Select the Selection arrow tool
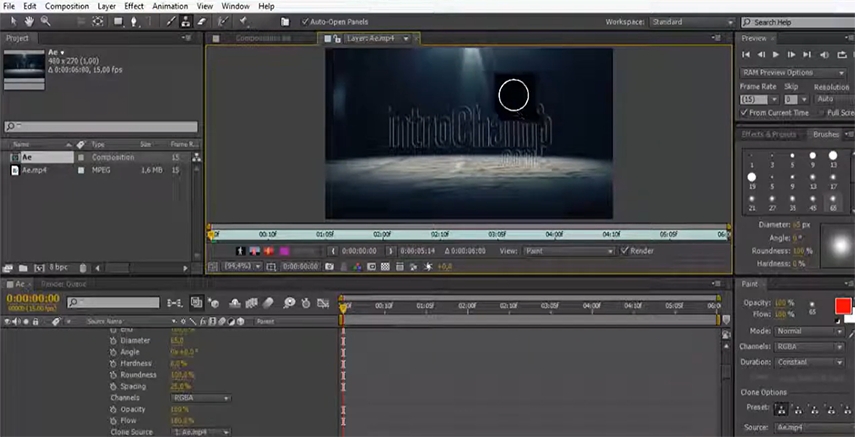This screenshot has height=437, width=855. 14,21
